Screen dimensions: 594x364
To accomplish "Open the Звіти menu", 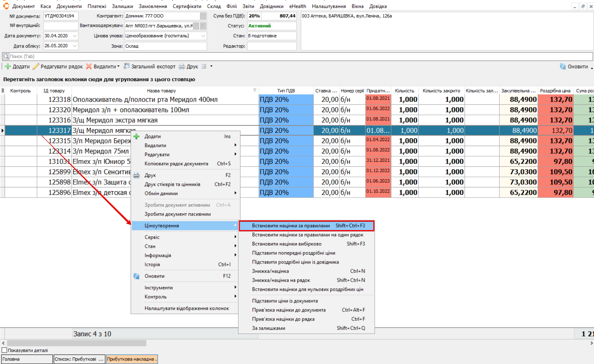I will (x=248, y=6).
